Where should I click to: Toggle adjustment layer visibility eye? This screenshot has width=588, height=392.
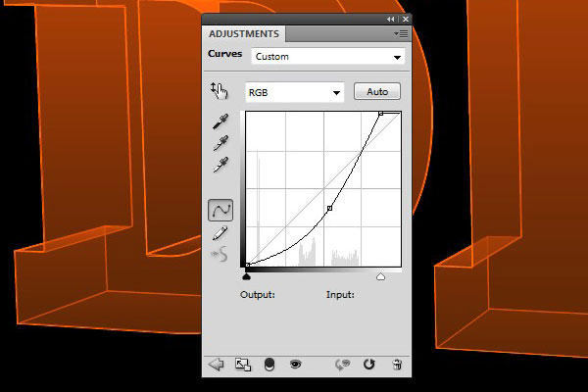[x=294, y=365]
